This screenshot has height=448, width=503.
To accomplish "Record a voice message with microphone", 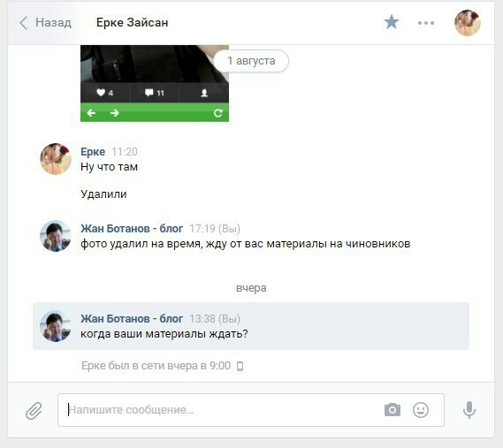I will [469, 410].
